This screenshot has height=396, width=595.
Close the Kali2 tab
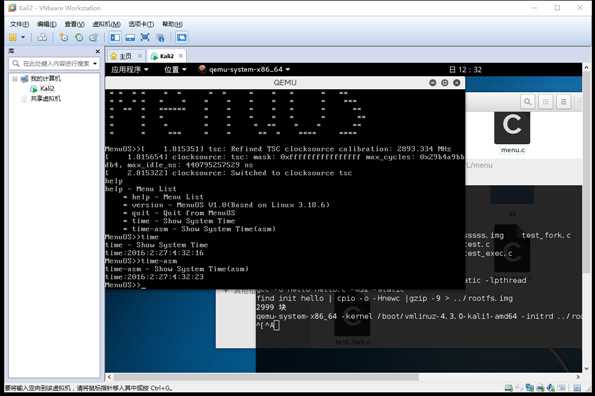181,56
